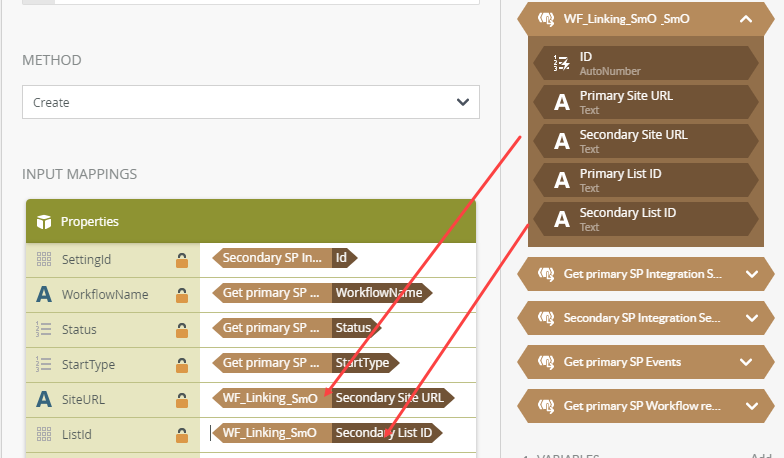Click the ID AutoNumber field icon

click(x=561, y=64)
